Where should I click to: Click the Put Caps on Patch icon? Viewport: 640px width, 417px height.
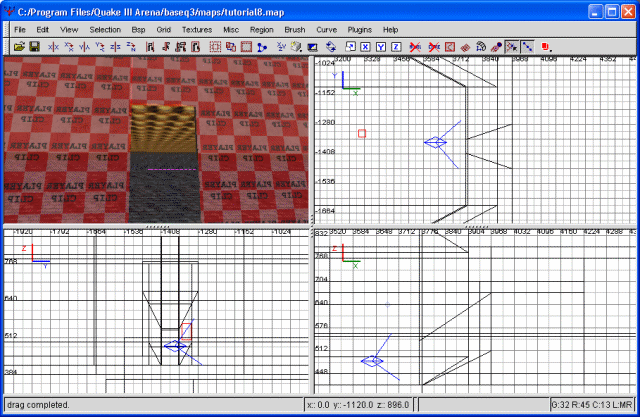click(x=496, y=47)
